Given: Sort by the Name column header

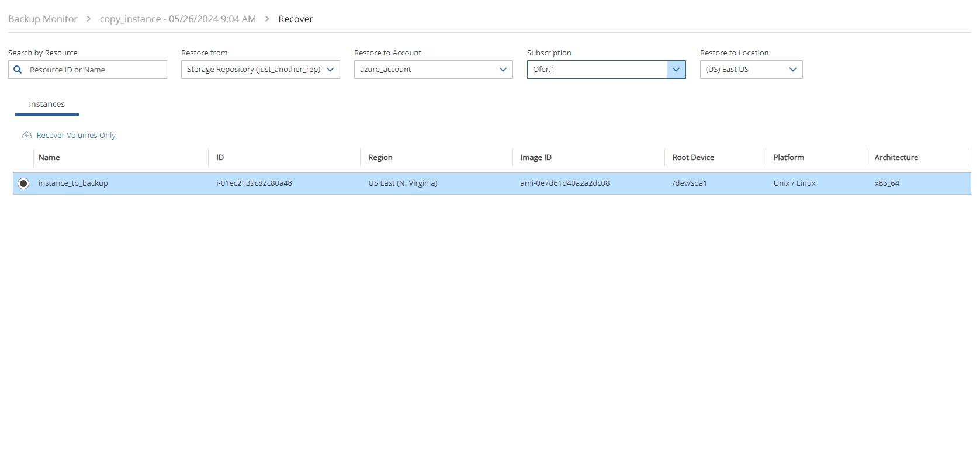Looking at the screenshot, I should (x=49, y=158).
